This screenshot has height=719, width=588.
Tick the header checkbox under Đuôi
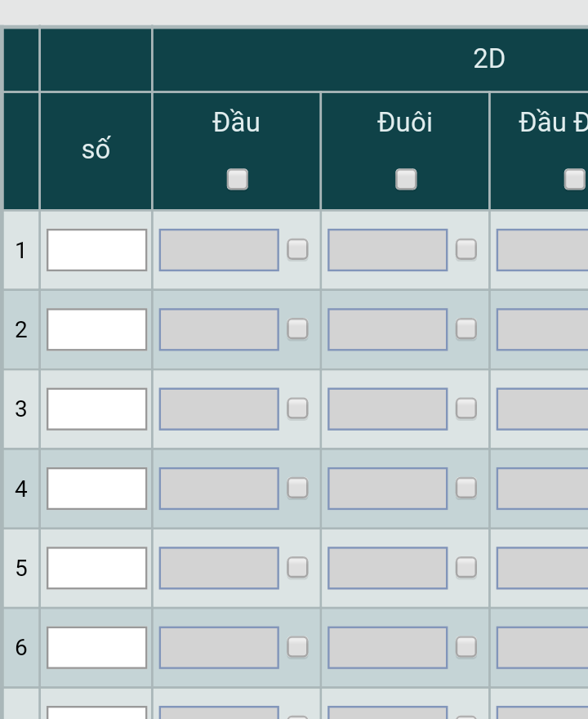(406, 179)
